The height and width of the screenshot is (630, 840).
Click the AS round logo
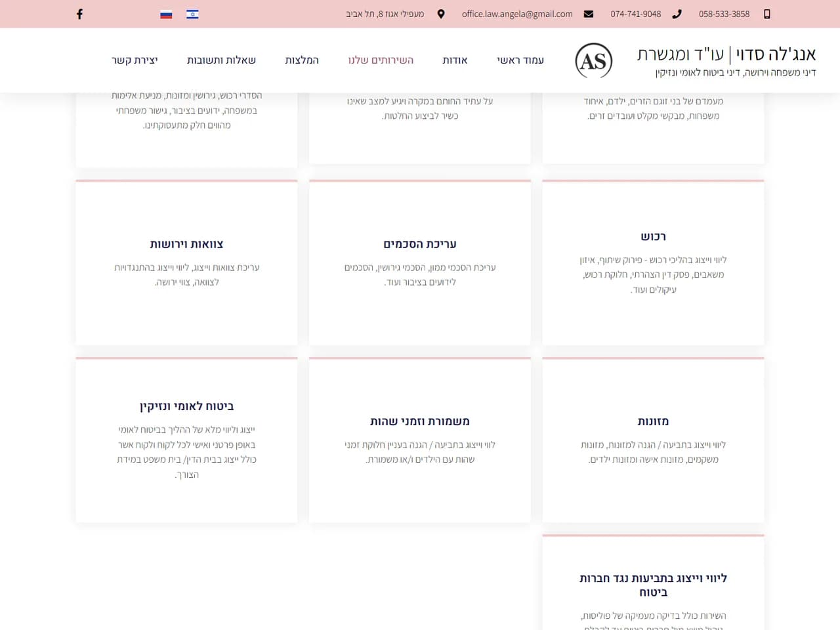594,61
